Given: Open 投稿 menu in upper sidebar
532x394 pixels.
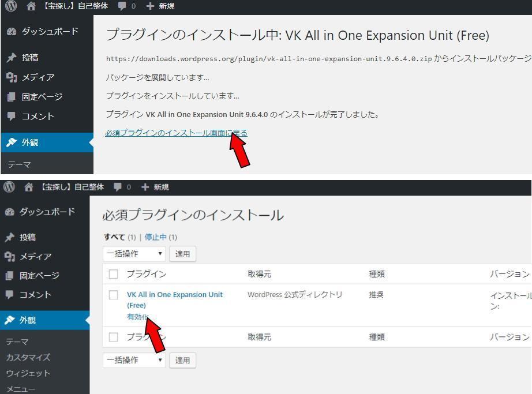Looking at the screenshot, I should [x=47, y=58].
